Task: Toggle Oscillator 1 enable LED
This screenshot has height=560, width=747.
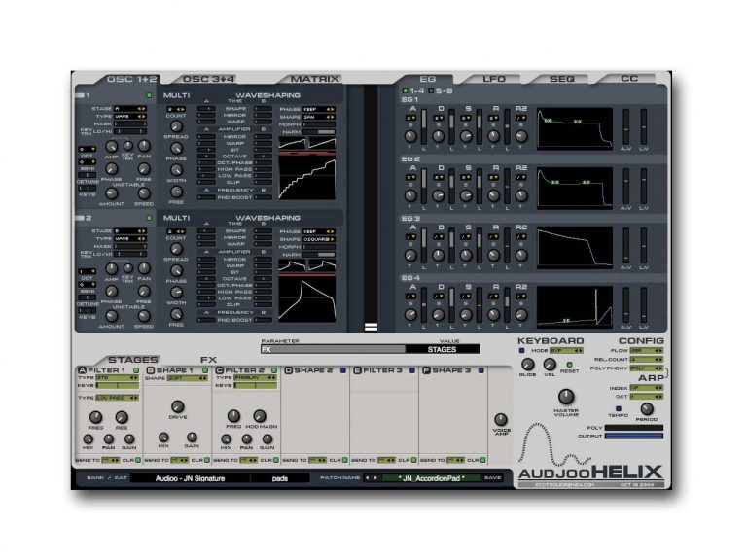Action: pos(149,95)
